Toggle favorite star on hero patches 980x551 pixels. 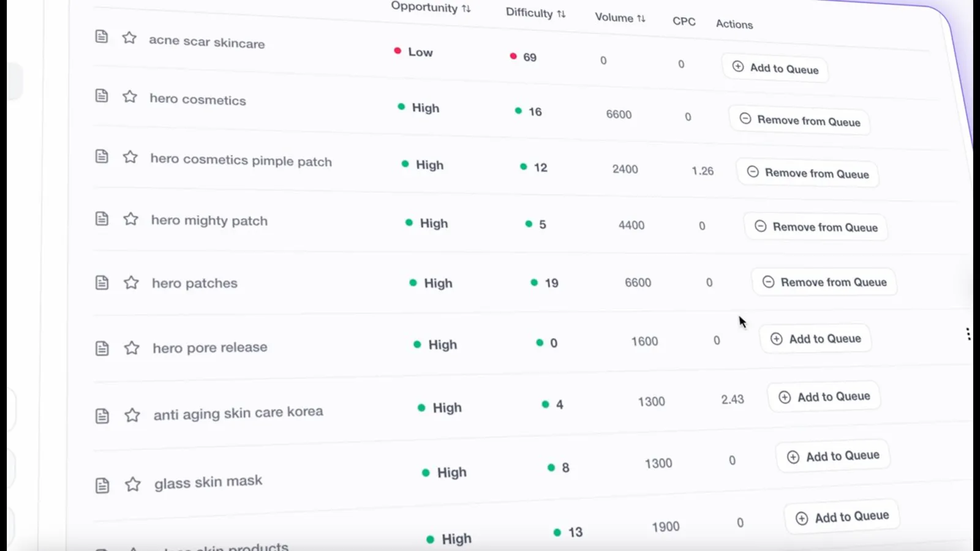[131, 282]
